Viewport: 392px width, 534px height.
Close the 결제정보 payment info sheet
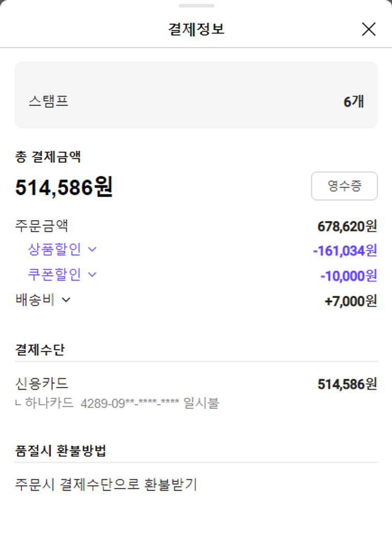368,29
